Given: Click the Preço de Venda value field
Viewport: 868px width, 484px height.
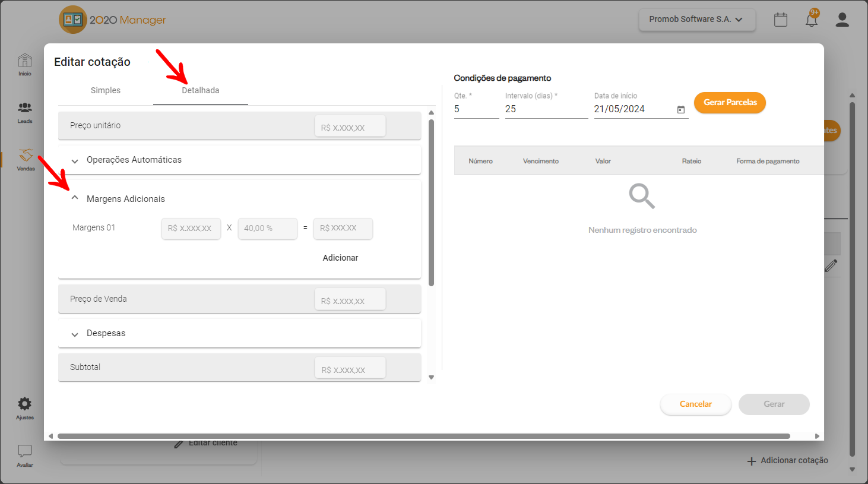Looking at the screenshot, I should click(x=350, y=299).
